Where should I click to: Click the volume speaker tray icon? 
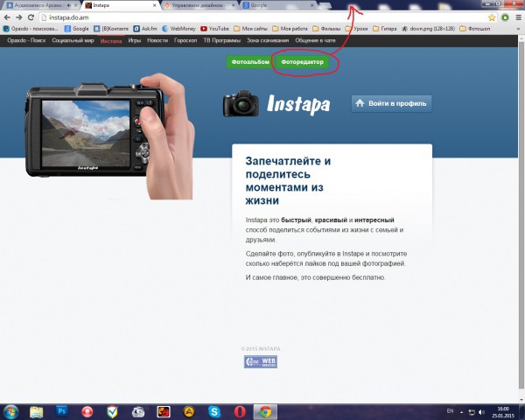(x=481, y=412)
